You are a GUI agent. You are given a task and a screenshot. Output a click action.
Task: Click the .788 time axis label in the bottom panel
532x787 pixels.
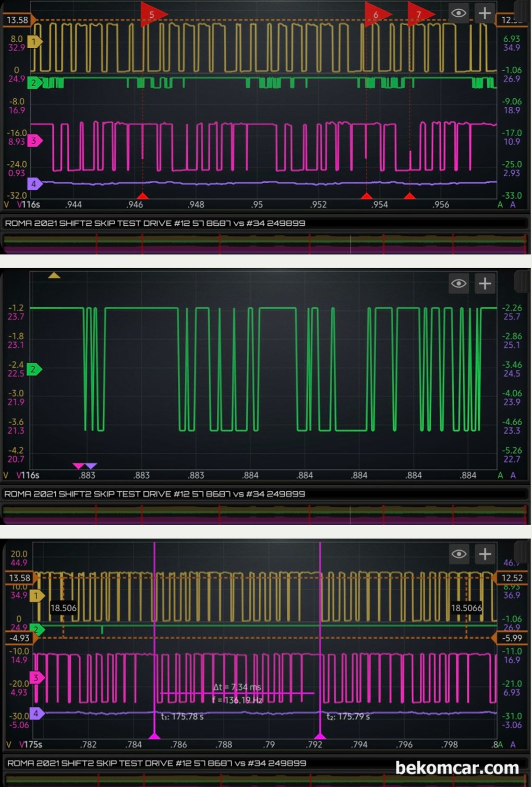pyautogui.click(x=224, y=744)
